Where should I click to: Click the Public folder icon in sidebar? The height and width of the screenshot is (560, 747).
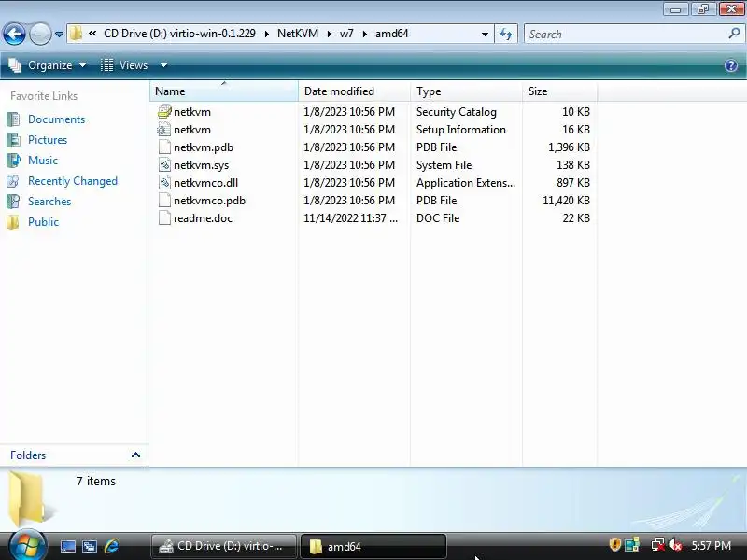(x=13, y=222)
